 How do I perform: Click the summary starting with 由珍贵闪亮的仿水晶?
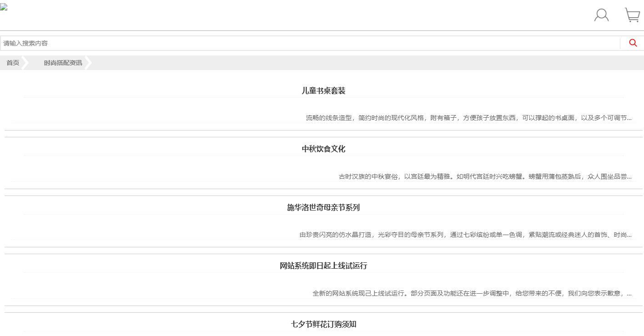click(x=463, y=235)
